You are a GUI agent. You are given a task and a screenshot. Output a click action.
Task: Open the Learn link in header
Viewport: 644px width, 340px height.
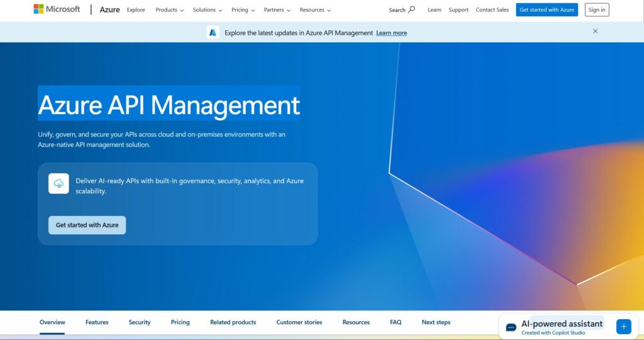click(x=434, y=10)
